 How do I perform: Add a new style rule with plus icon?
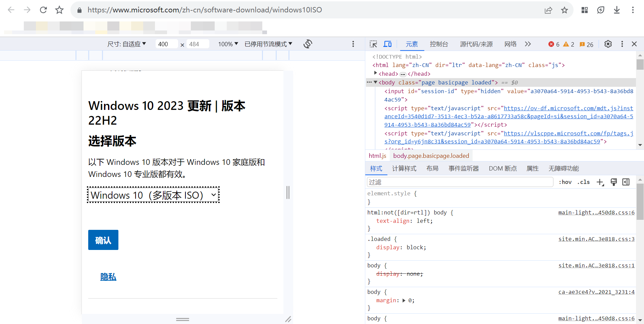point(600,182)
